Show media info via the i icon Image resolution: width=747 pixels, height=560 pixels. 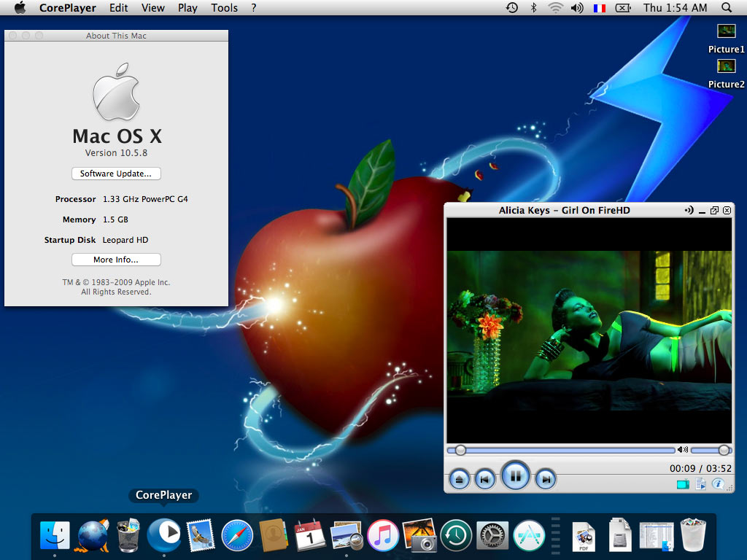pyautogui.click(x=718, y=484)
